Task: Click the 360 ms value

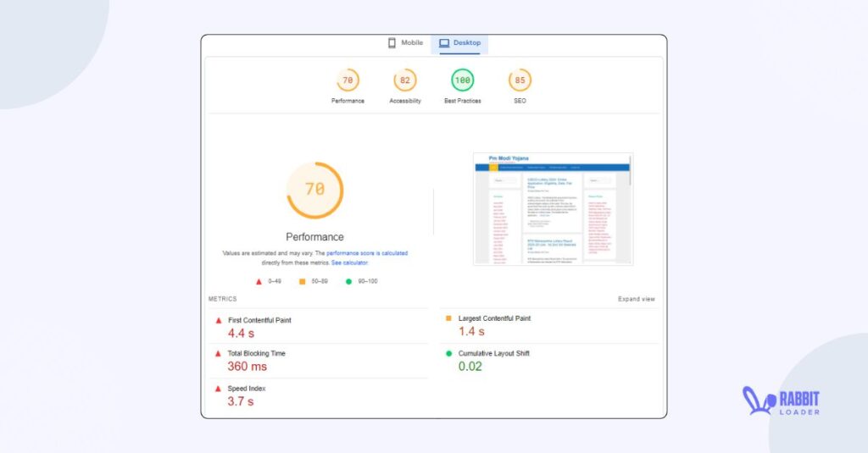Action: pos(247,367)
